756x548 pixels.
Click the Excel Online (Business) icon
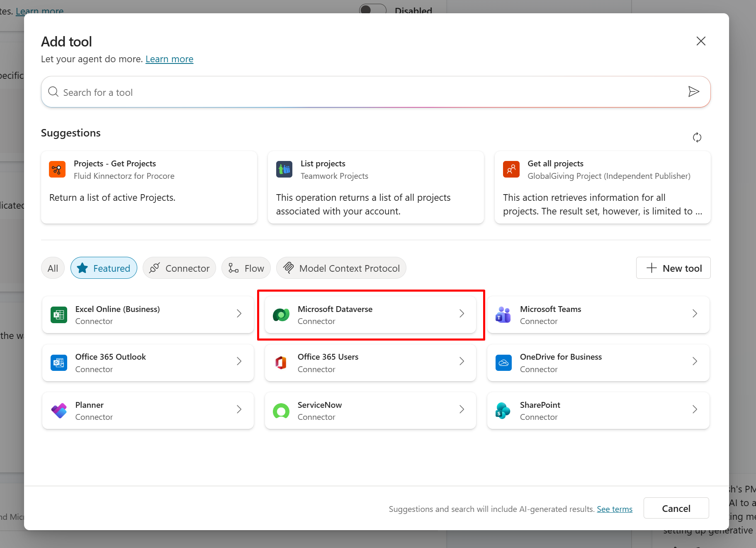tap(59, 315)
